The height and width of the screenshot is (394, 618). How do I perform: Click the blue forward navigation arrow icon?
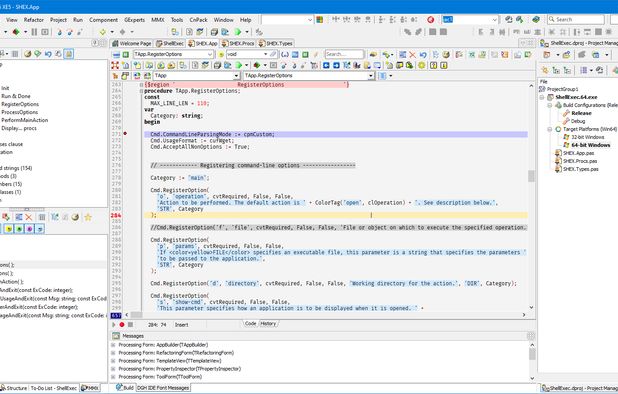pos(336,65)
